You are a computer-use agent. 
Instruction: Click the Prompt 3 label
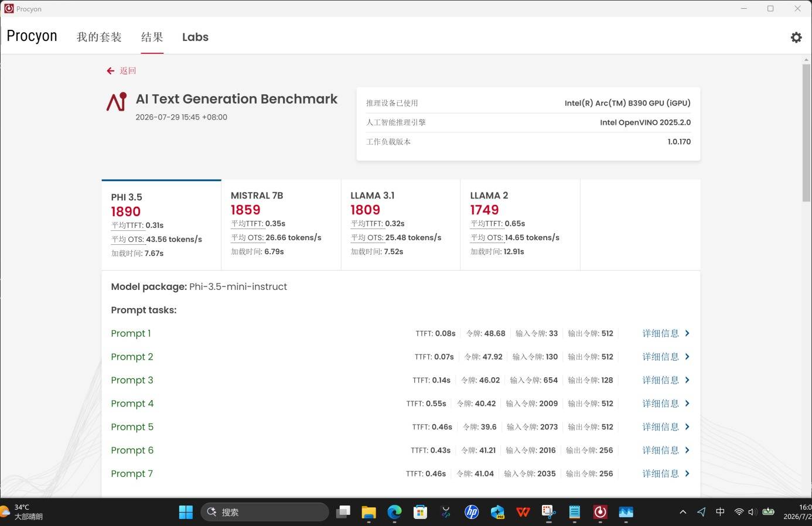click(x=132, y=380)
